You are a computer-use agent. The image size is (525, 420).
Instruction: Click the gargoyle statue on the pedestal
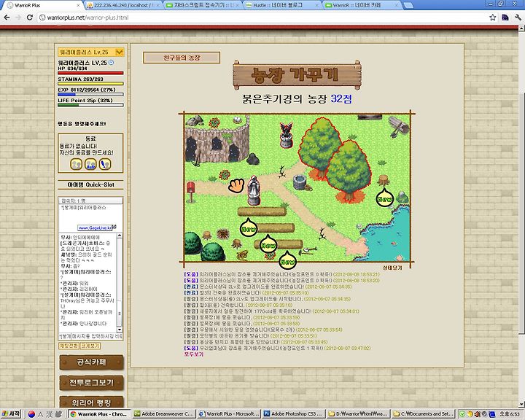coord(286,135)
